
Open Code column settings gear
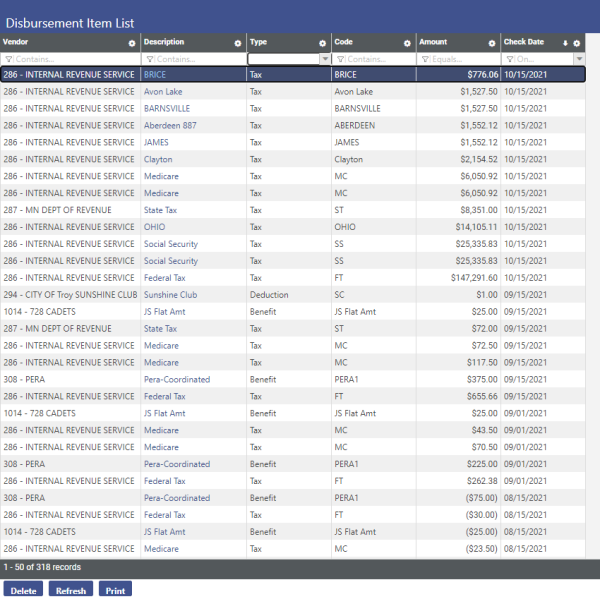(407, 43)
